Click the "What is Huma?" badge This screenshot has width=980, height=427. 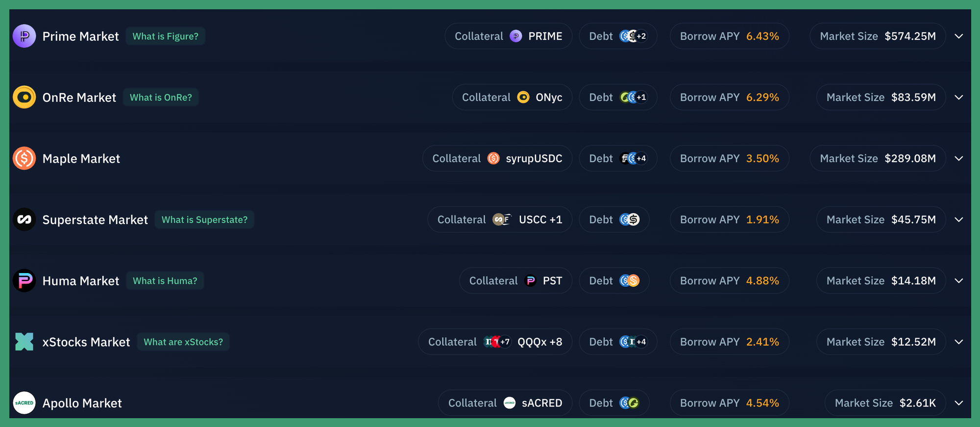click(x=165, y=281)
